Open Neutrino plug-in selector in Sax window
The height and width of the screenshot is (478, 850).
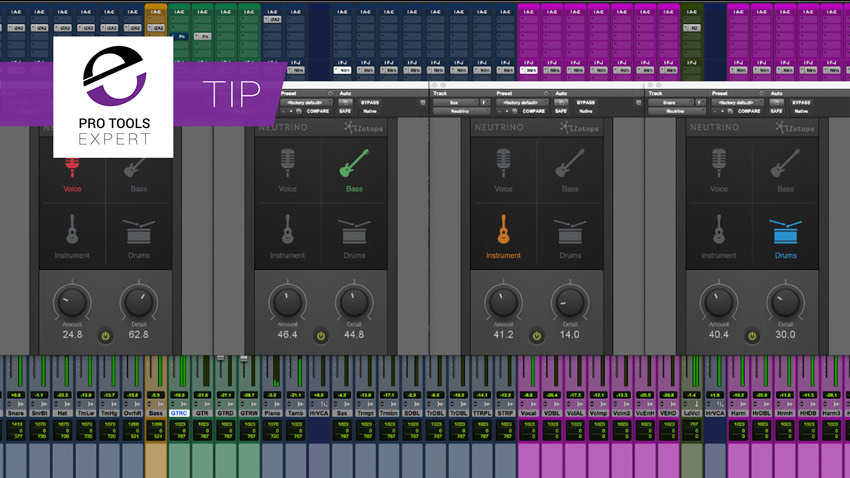point(461,111)
